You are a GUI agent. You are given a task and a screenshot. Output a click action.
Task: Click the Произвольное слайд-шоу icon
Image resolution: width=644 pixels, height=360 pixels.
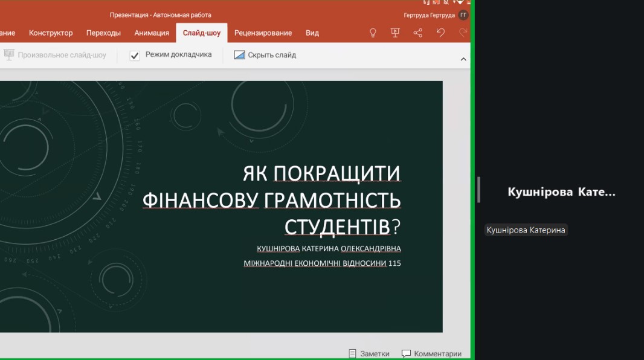pos(9,55)
